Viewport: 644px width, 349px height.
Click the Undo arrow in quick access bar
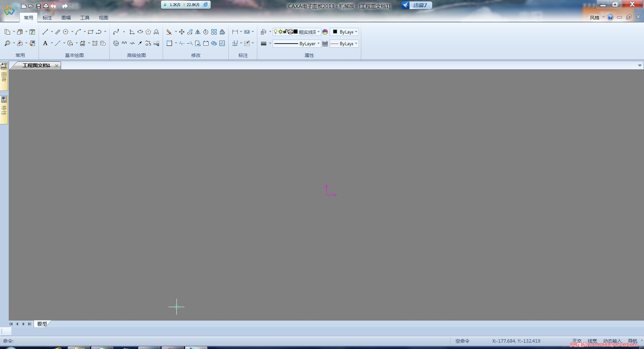[x=53, y=6]
